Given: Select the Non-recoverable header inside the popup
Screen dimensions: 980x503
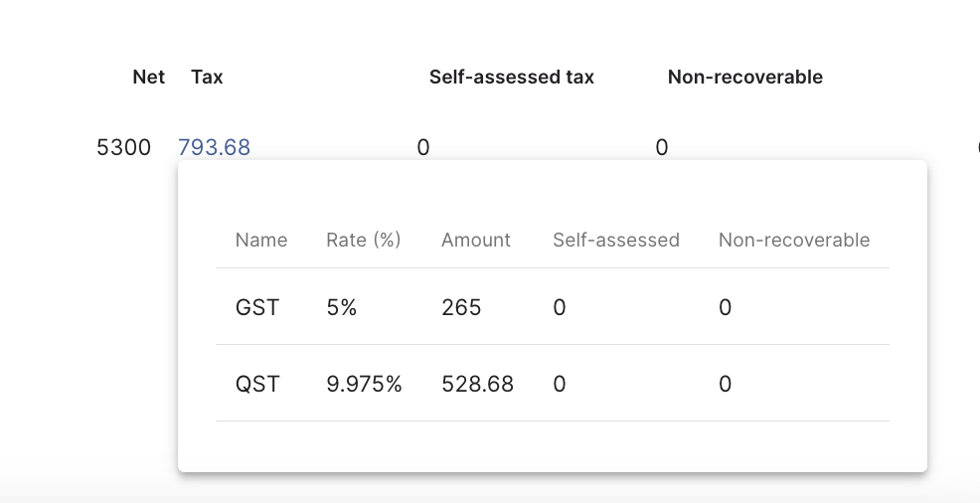Looking at the screenshot, I should point(794,240).
